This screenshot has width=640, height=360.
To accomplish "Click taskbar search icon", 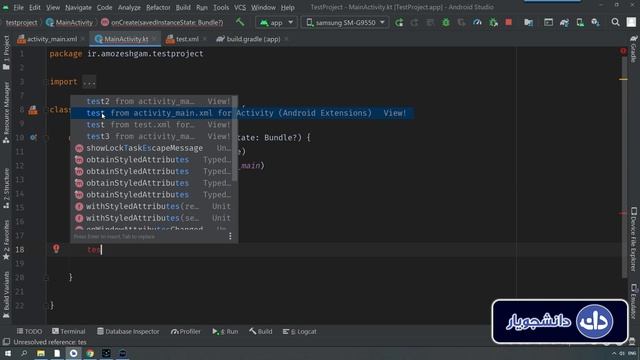I will (x=24, y=353).
